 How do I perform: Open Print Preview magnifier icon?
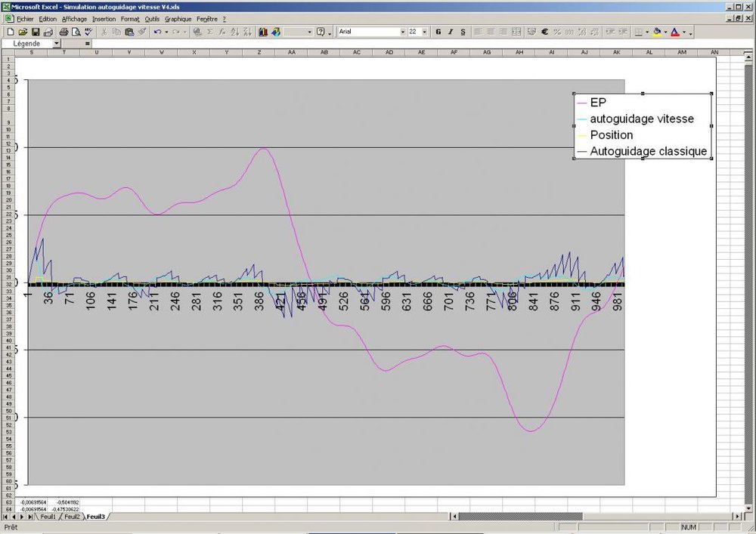pyautogui.click(x=76, y=32)
